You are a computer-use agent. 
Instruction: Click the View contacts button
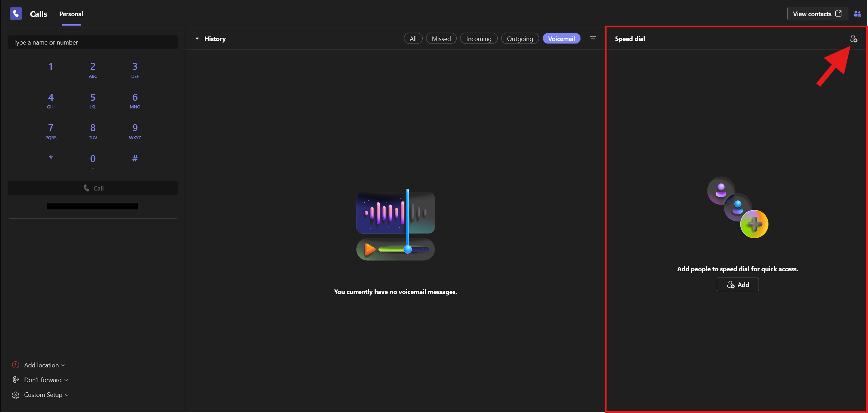(817, 14)
